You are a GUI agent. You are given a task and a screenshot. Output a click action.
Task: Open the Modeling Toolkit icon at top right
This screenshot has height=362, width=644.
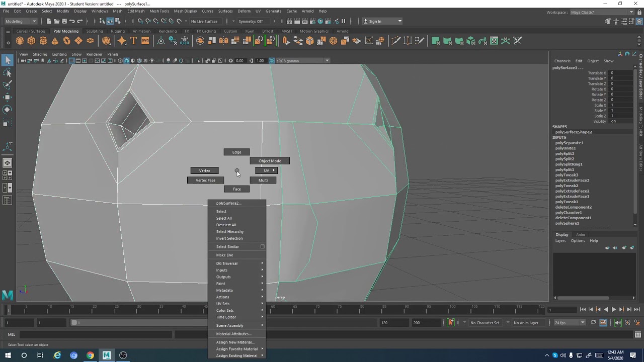pos(608,21)
